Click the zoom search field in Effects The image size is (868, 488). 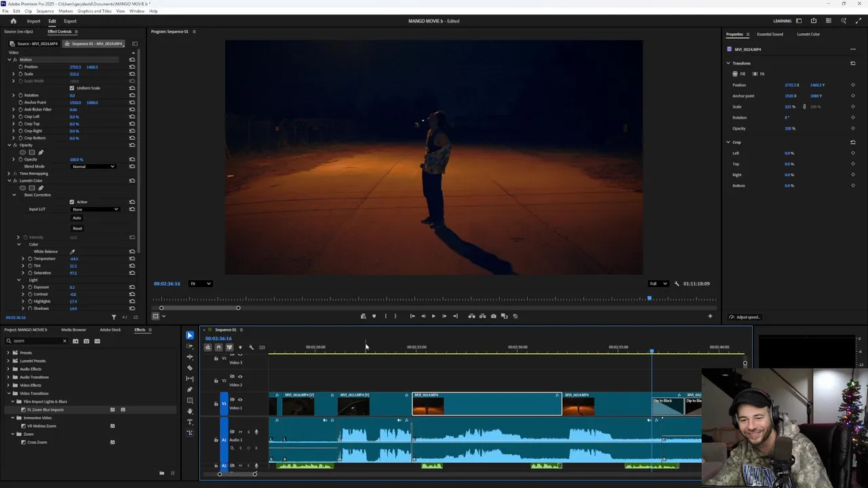click(37, 341)
